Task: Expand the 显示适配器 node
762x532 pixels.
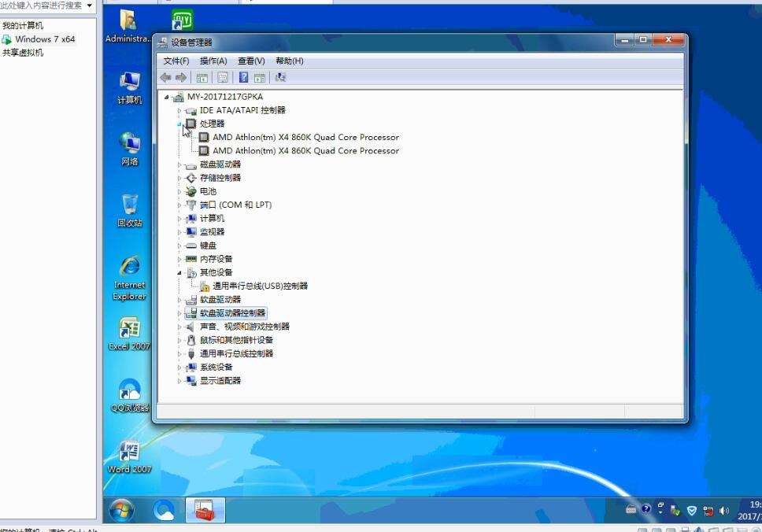Action: click(179, 381)
